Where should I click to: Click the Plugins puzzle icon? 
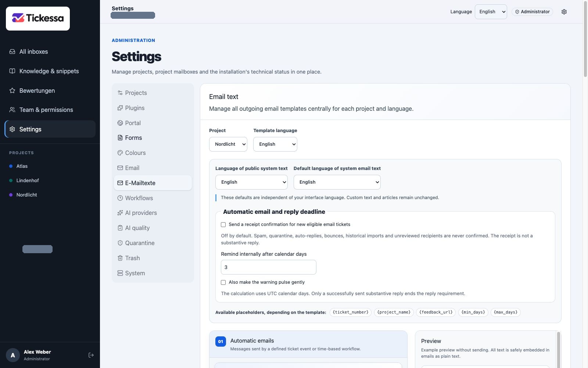120,108
